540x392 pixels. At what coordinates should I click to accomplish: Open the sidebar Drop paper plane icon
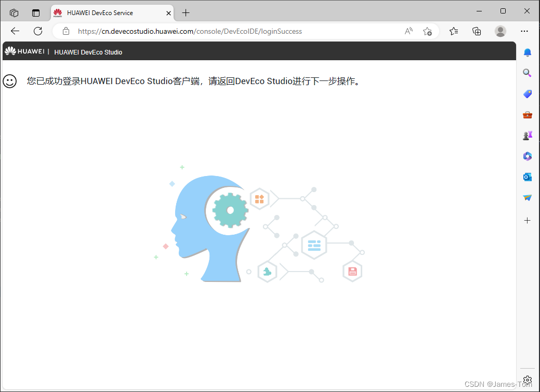click(x=527, y=198)
